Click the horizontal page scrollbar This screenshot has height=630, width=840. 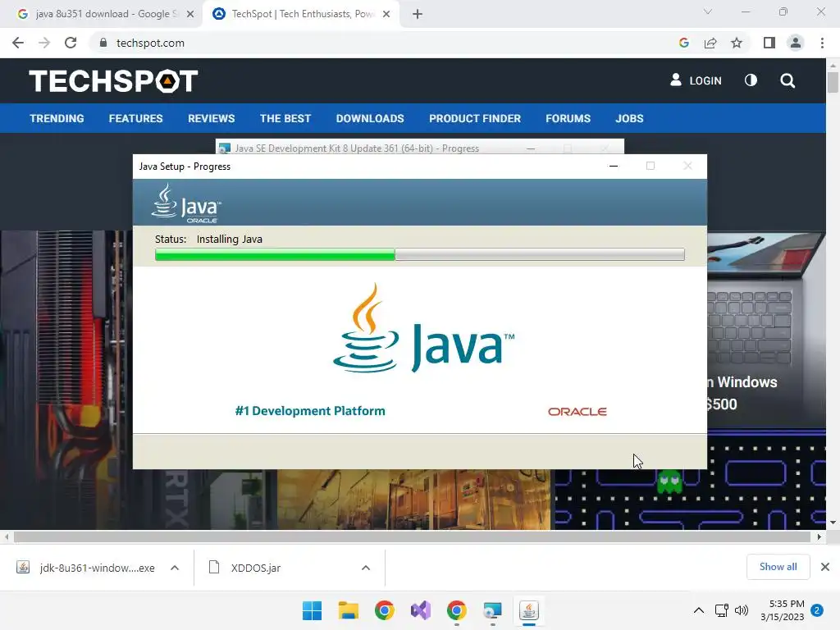click(x=412, y=536)
